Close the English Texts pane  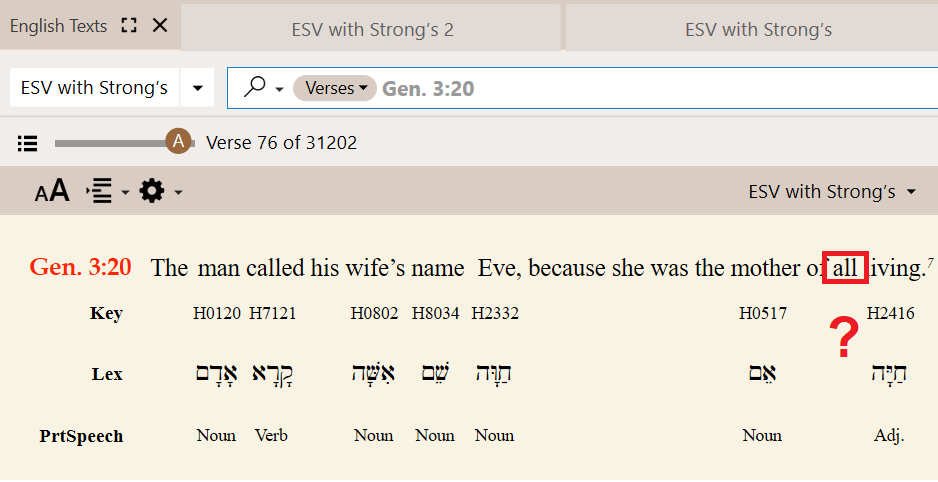pyautogui.click(x=160, y=25)
